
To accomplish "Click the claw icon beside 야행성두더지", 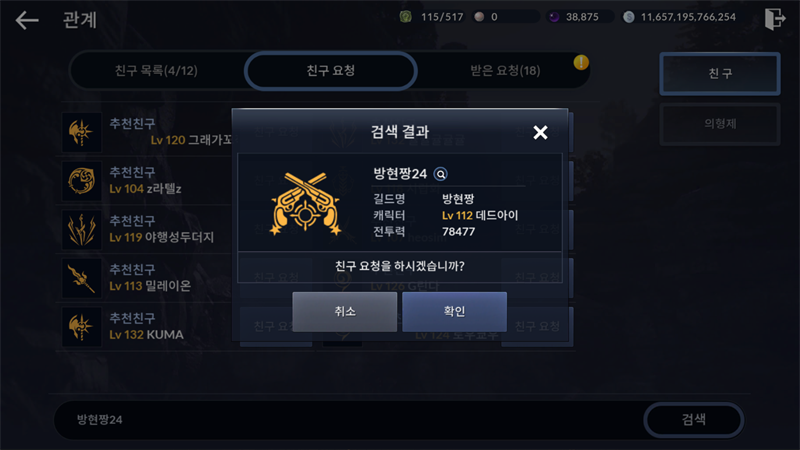I will click(82, 230).
